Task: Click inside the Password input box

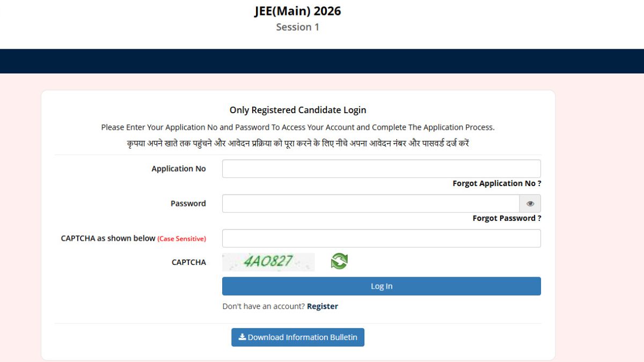Action: pyautogui.click(x=370, y=203)
